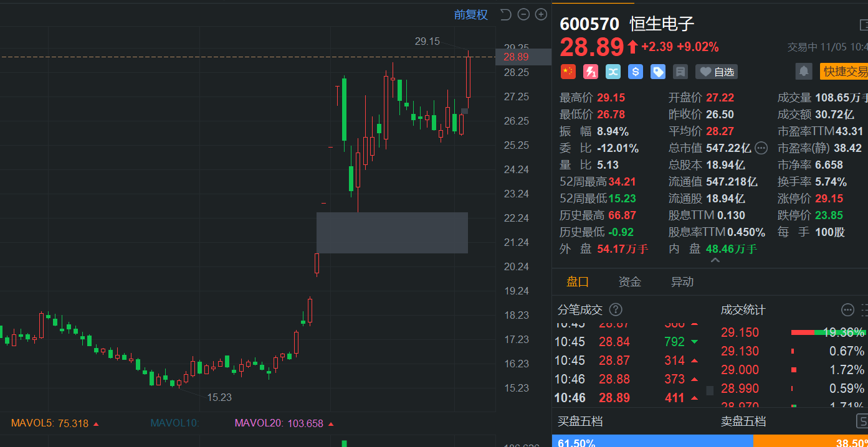Screen dimensions: 868x447
Task: Click the 换手率 value 5.74%
Action: (x=829, y=182)
